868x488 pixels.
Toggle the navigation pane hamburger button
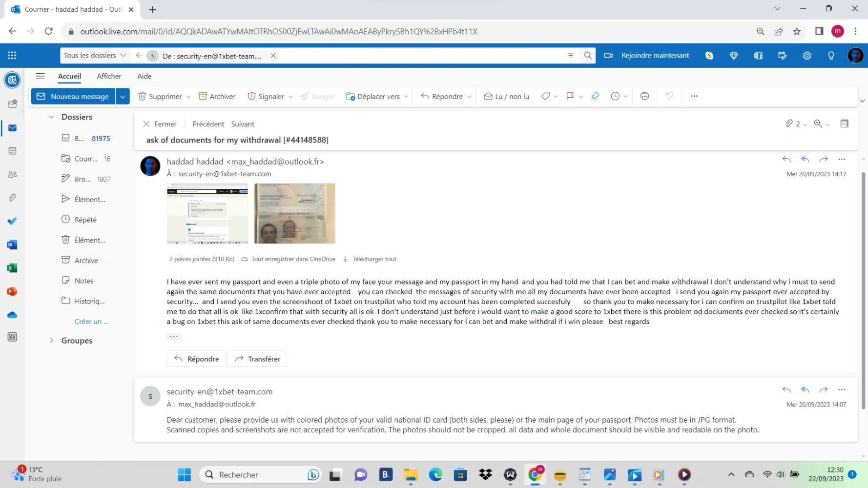(41, 76)
